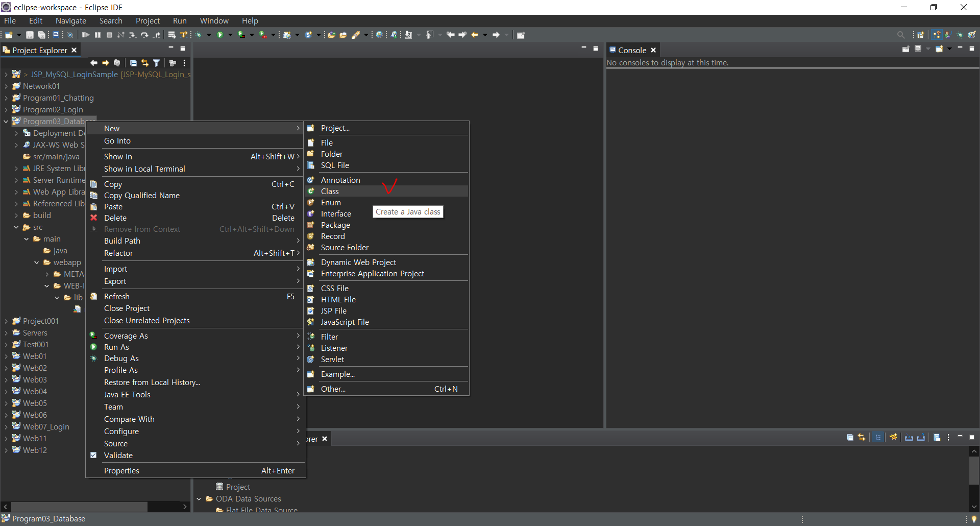Viewport: 980px width, 526px height.
Task: Open the New wizard dropdown arrow
Action: (x=19, y=35)
